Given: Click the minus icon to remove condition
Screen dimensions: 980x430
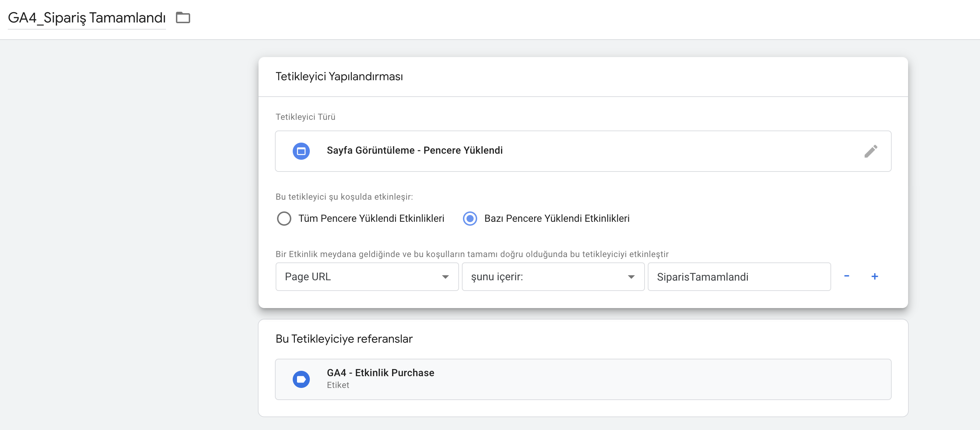Looking at the screenshot, I should (x=846, y=276).
